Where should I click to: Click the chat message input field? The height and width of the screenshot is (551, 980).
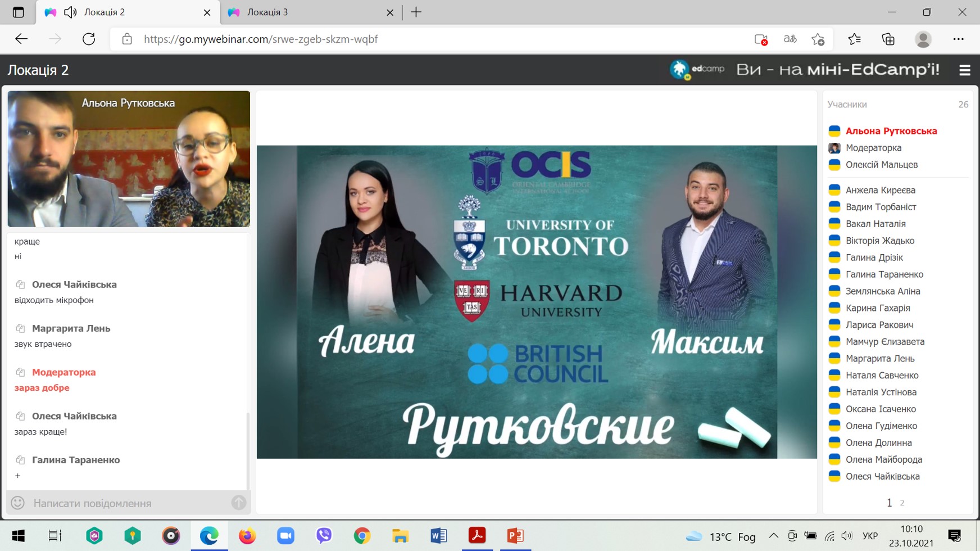point(128,503)
